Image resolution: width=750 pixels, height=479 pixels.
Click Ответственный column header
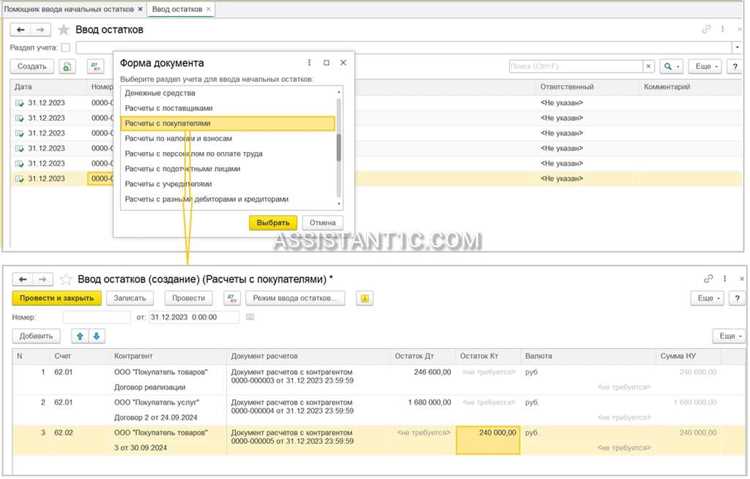(567, 87)
